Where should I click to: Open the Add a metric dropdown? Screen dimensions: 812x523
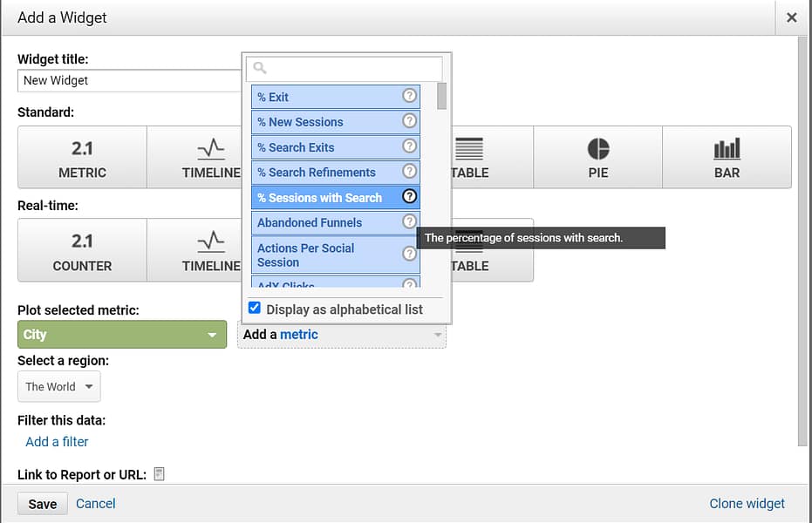pyautogui.click(x=341, y=334)
